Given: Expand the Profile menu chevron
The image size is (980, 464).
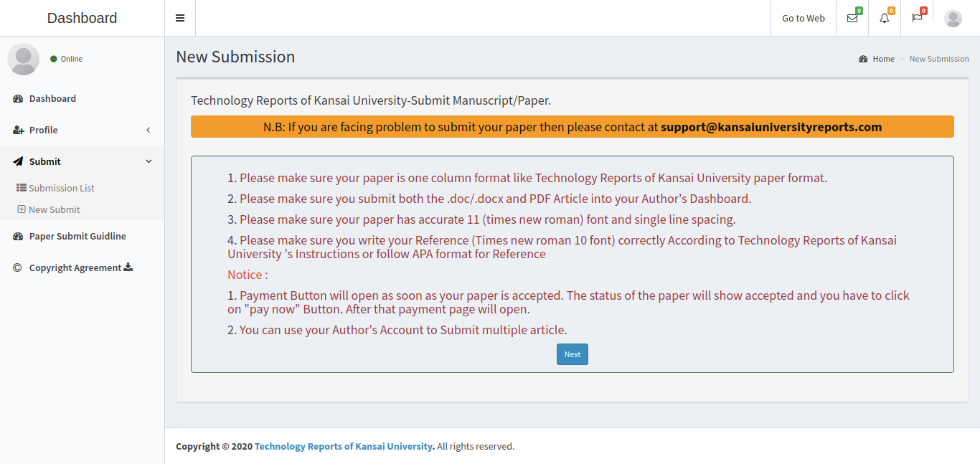Looking at the screenshot, I should tap(149, 130).
